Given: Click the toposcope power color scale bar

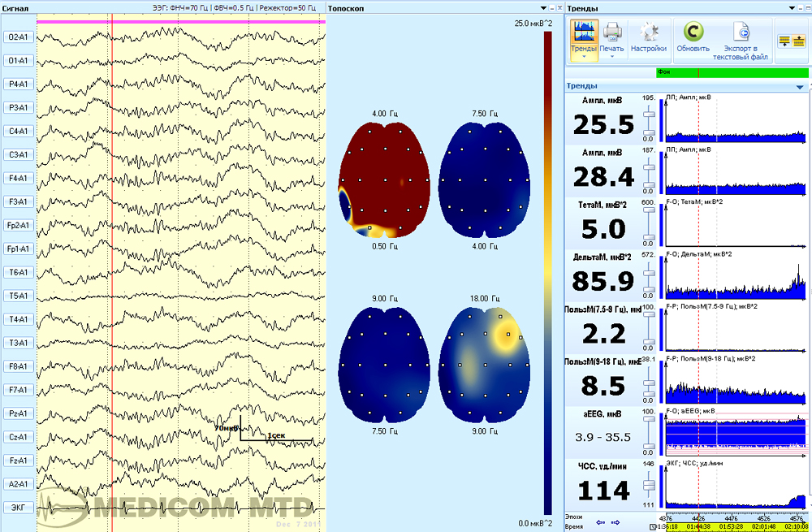Looking at the screenshot, I should point(548,273).
